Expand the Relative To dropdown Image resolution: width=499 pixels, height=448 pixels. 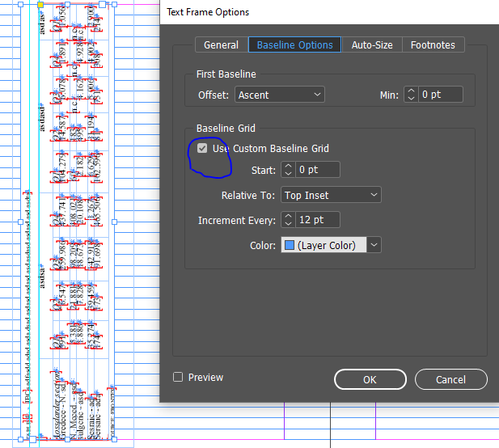(x=331, y=195)
